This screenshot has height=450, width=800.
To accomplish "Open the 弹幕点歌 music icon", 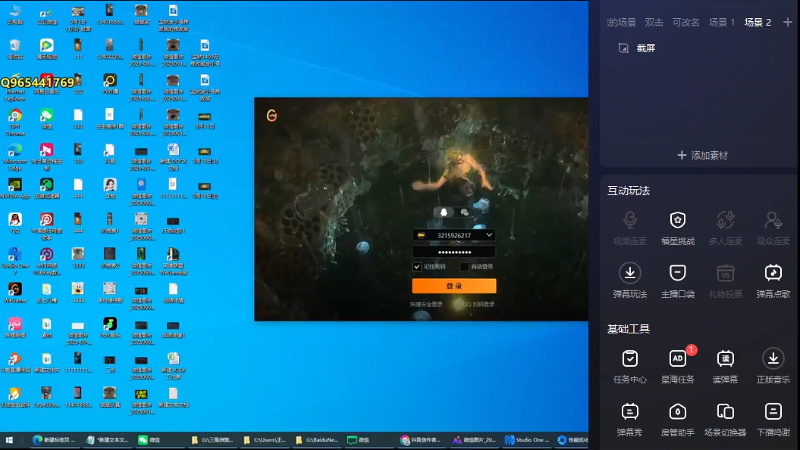I will [773, 273].
